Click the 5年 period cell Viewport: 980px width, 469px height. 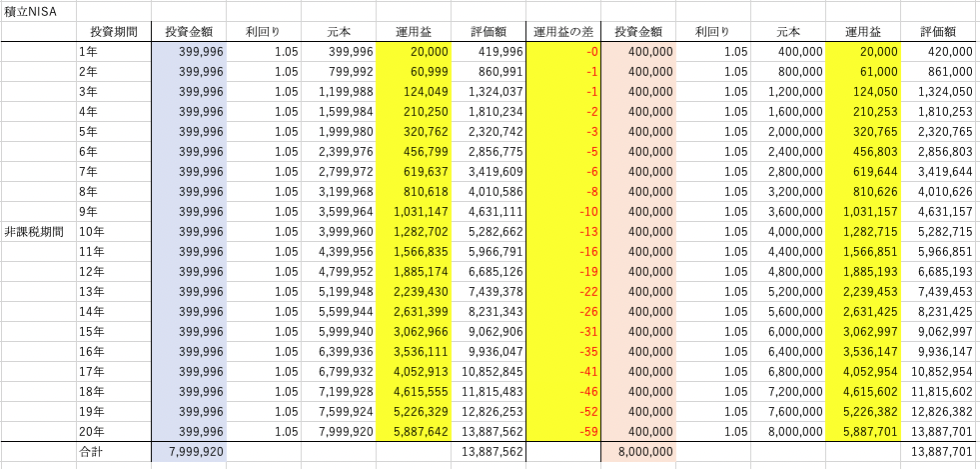113,131
